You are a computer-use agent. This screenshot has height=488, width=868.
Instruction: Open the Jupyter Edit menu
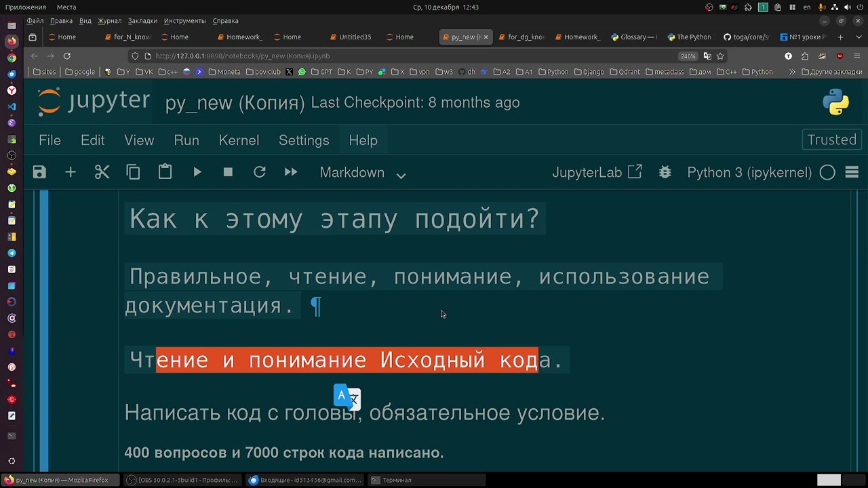pos(92,140)
